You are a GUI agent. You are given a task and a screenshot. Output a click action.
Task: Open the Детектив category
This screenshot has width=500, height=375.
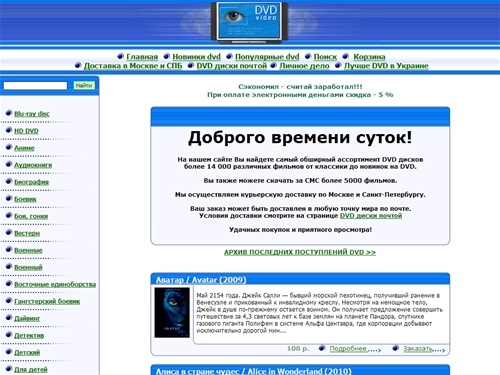[x=29, y=335]
